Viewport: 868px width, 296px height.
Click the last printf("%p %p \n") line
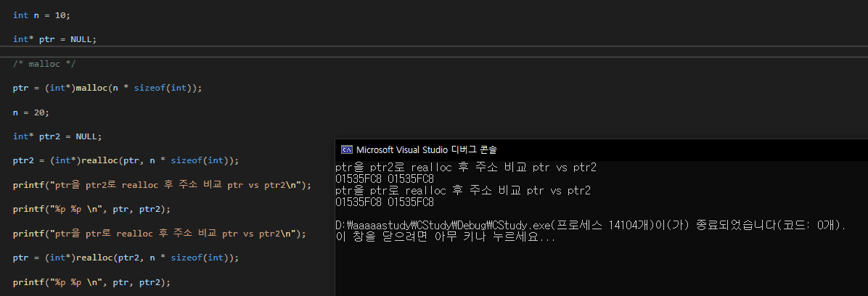click(91, 282)
